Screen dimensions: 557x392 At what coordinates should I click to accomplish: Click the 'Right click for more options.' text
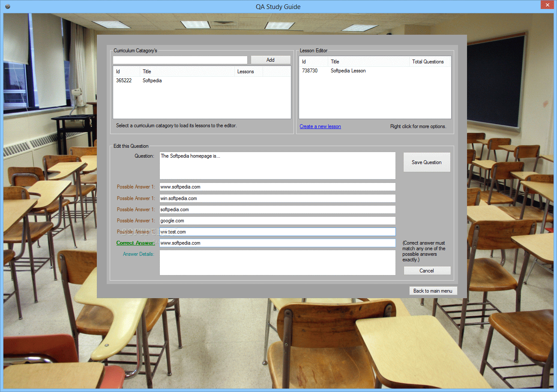coord(418,126)
